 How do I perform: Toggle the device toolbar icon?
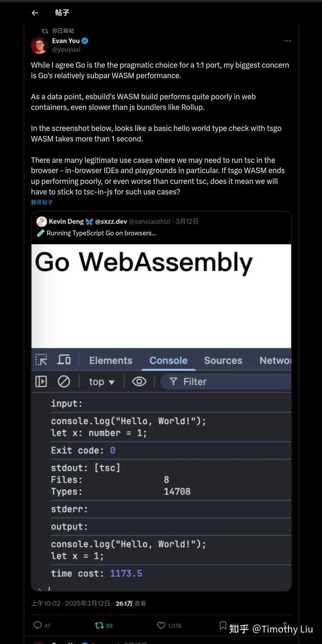click(64, 360)
